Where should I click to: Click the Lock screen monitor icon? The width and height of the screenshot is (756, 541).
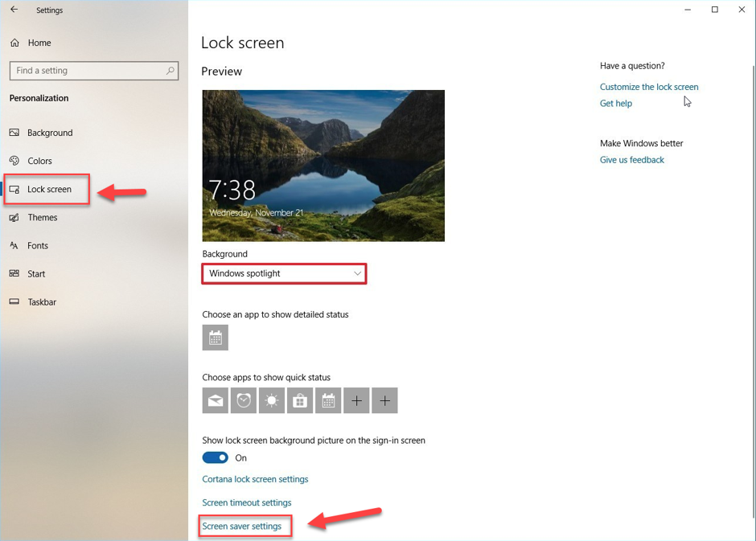tap(14, 190)
